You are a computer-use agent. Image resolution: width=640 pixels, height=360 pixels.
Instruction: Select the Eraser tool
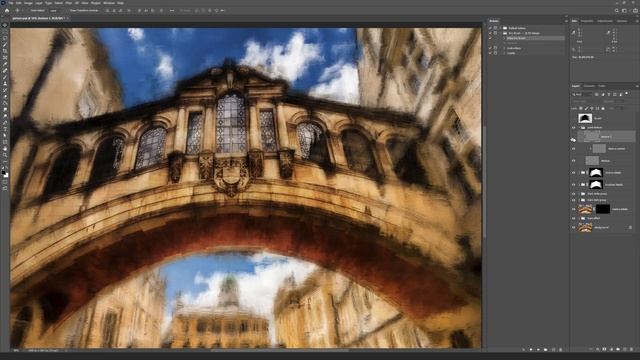[5, 97]
